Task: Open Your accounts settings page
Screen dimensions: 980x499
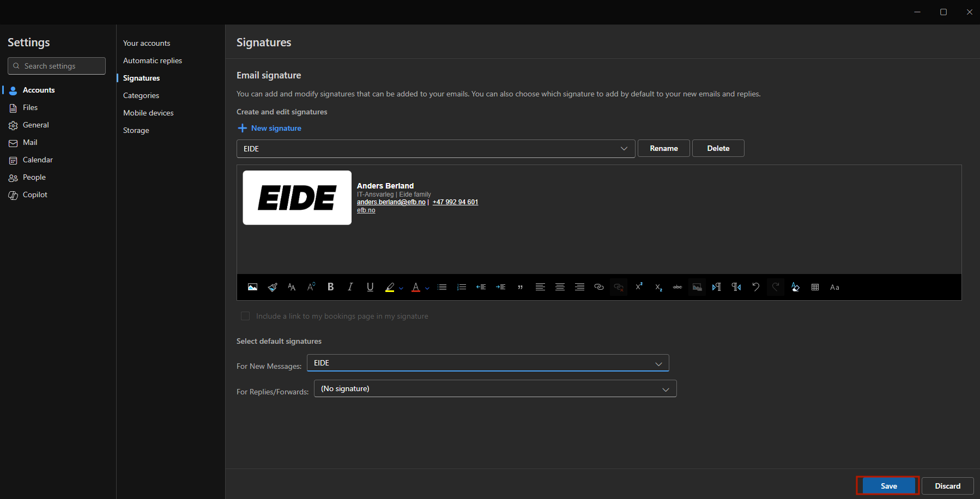Action: tap(147, 43)
